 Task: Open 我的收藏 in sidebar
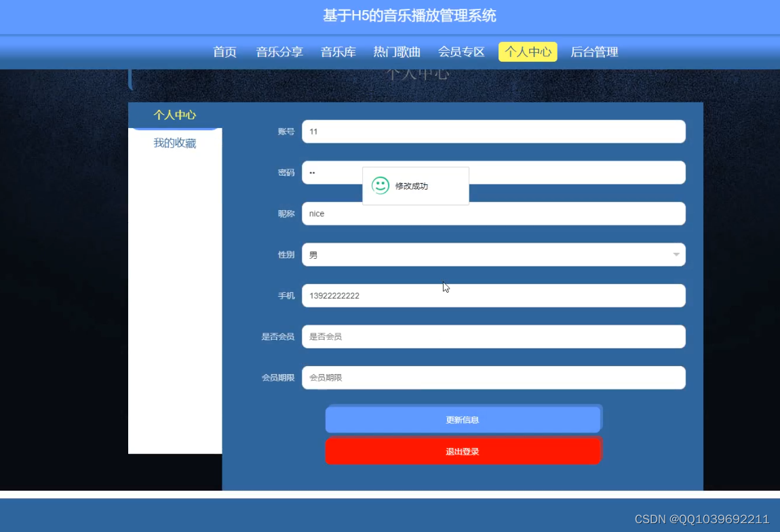[x=174, y=143]
